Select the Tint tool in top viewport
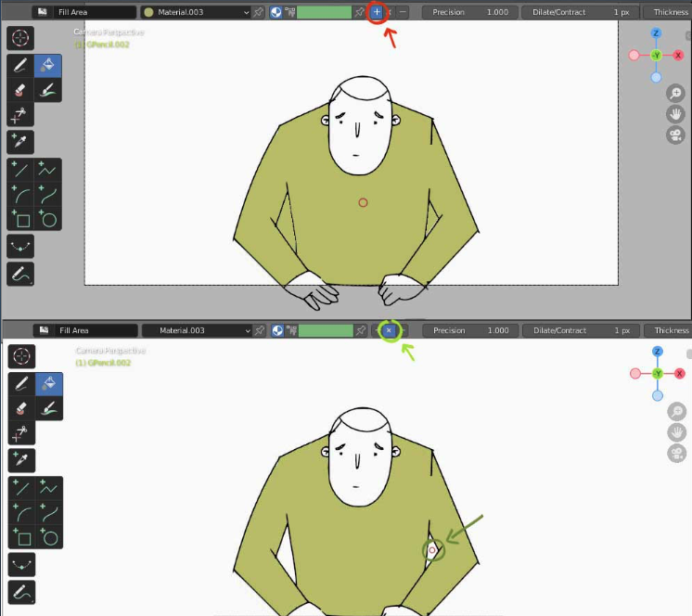The image size is (692, 616). (x=47, y=91)
